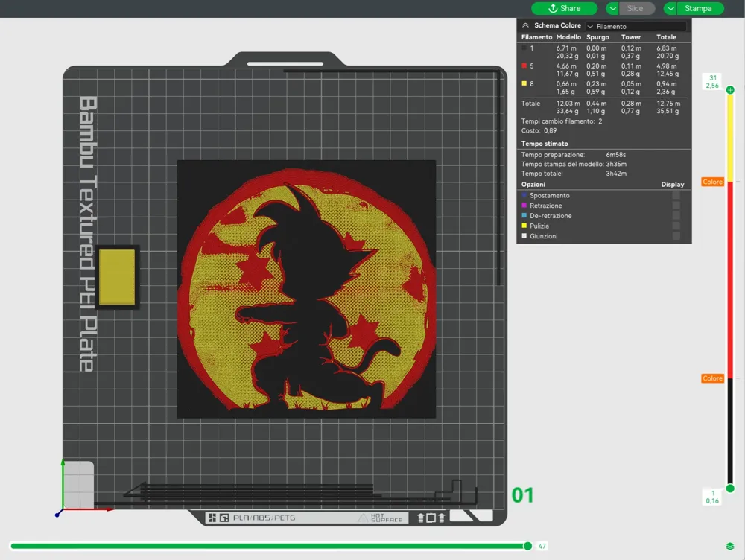The width and height of the screenshot is (745, 560).
Task: Click grand total value 12,75 m
Action: click(x=668, y=103)
